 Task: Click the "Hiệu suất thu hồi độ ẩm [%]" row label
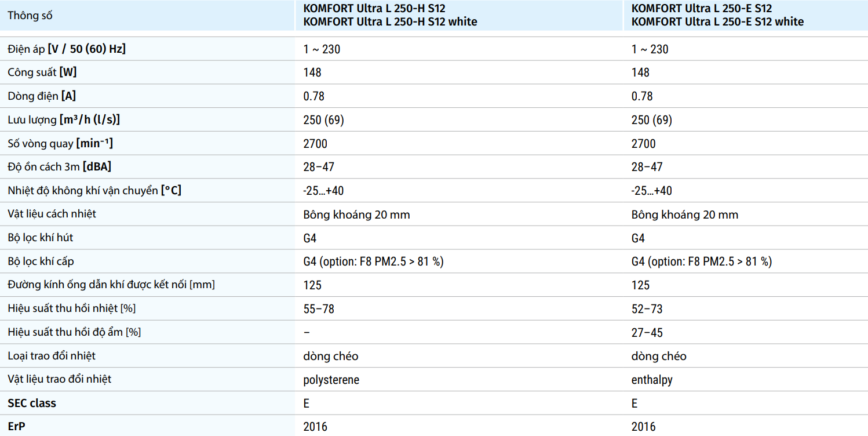[x=74, y=332]
